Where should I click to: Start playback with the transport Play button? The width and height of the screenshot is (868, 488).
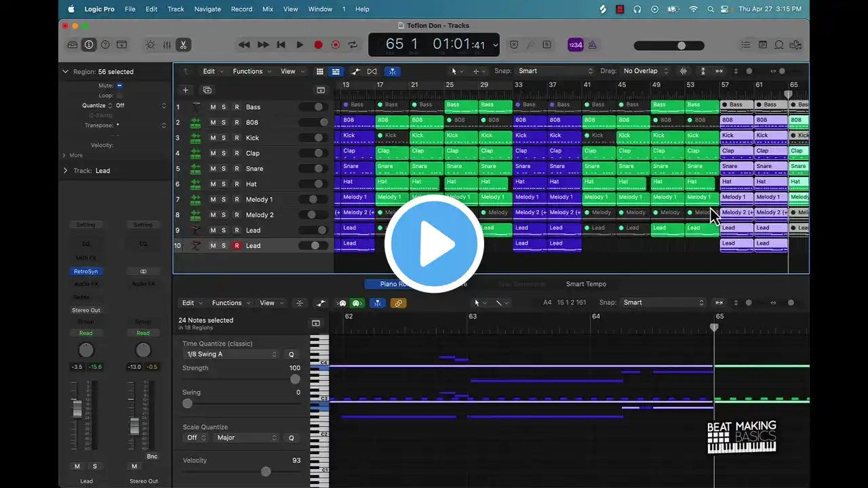[x=300, y=45]
